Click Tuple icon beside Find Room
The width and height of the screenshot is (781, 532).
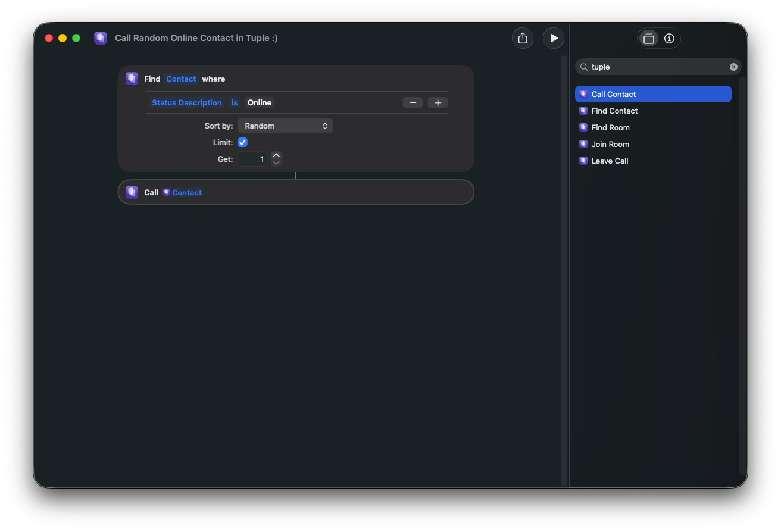pos(583,127)
